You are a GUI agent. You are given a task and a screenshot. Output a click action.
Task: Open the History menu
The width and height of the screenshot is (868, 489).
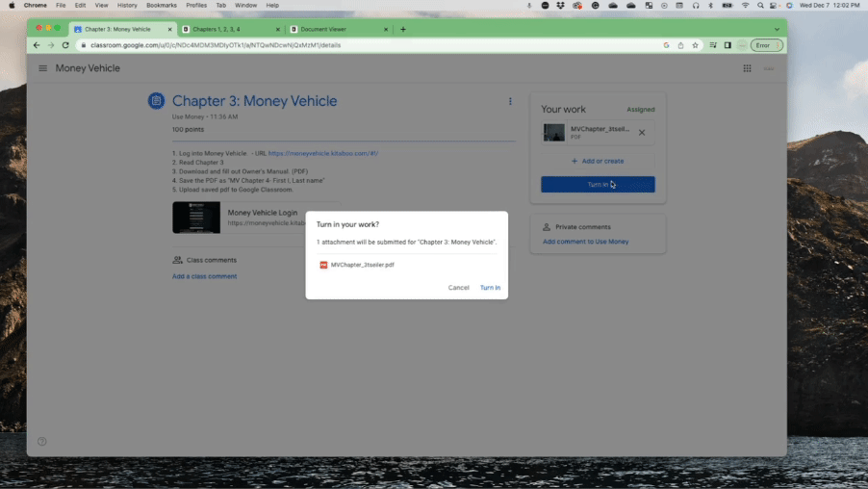click(x=127, y=6)
